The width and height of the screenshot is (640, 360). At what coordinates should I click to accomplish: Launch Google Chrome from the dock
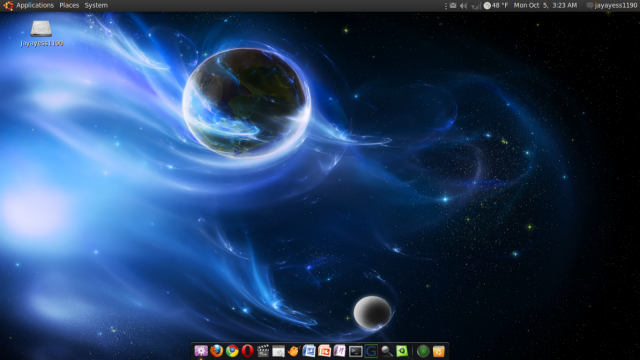point(232,351)
